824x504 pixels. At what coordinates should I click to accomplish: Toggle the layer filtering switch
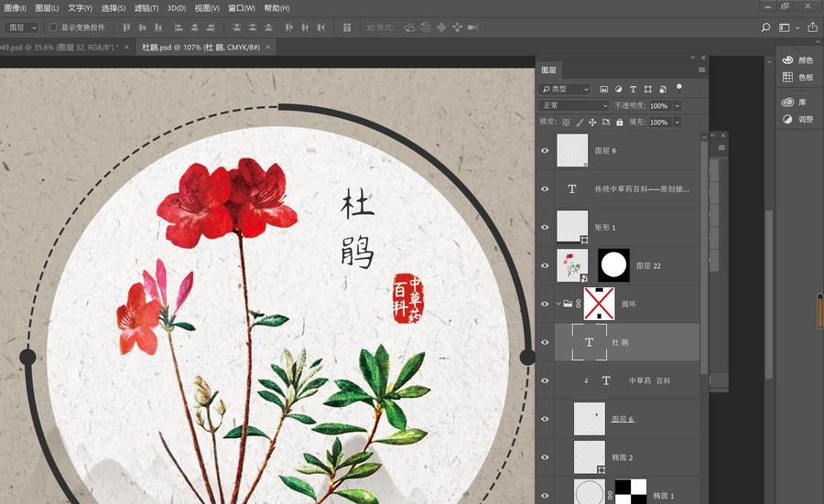679,88
